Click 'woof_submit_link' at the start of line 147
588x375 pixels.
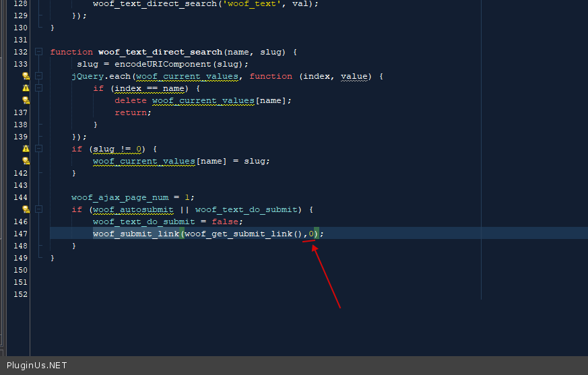[x=136, y=234]
